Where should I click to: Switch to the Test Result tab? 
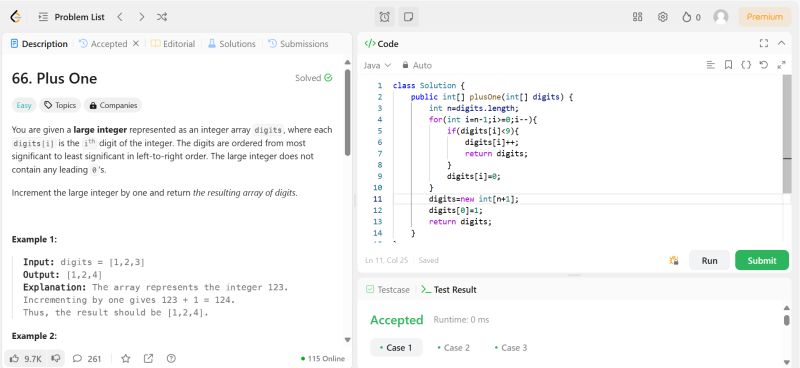click(x=449, y=289)
